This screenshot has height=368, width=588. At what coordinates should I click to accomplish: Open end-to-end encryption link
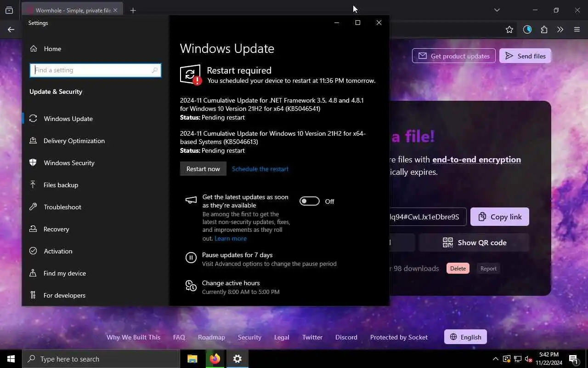(x=476, y=160)
